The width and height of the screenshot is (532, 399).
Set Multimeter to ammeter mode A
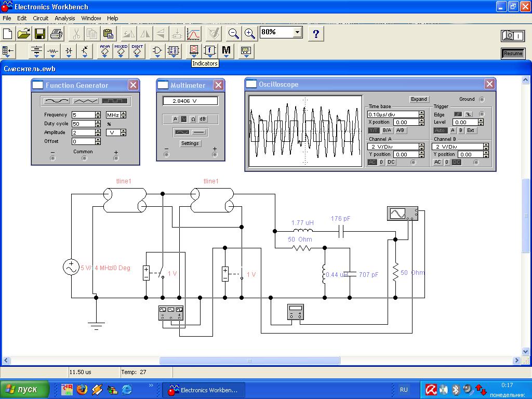(x=175, y=119)
